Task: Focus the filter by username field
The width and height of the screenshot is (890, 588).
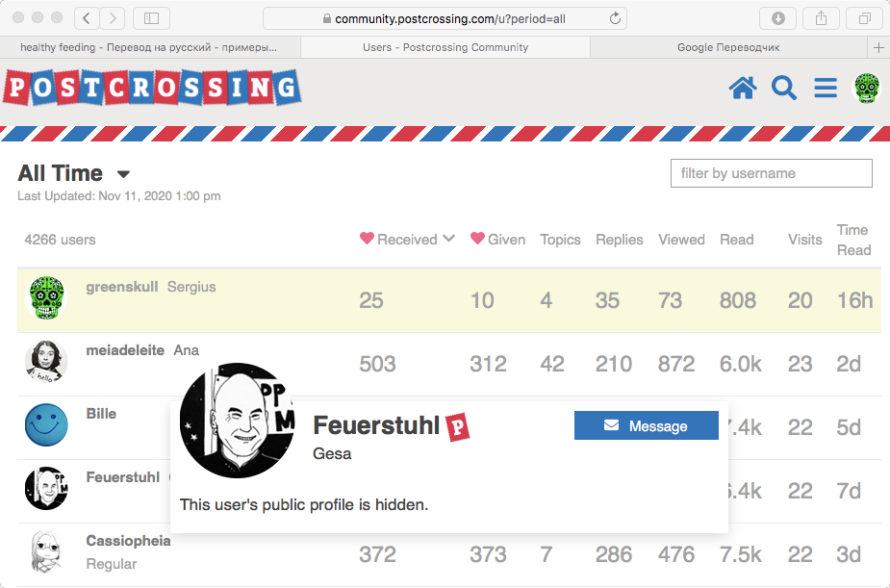Action: [772, 173]
